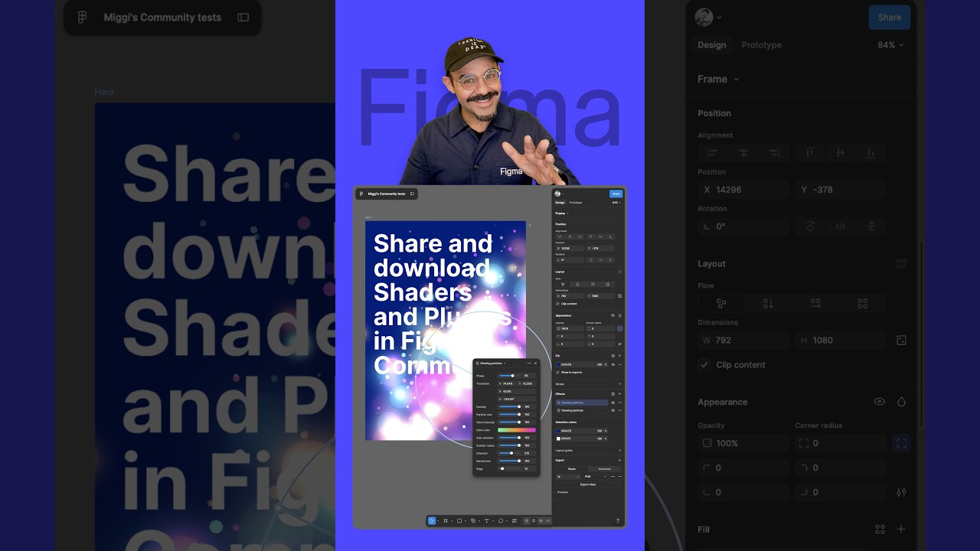This screenshot has width=980, height=551.
Task: Align horizontal centers icon in dimmed background panel
Action: pyautogui.click(x=743, y=153)
